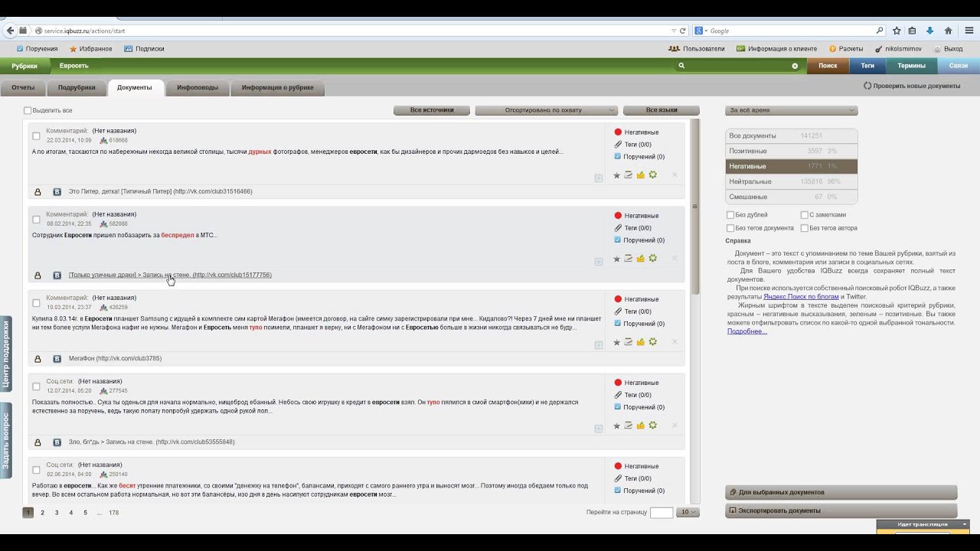Click the red negative tone dot on the 10.03.2014 comment
Screen dimensions: 980x551
click(x=618, y=299)
